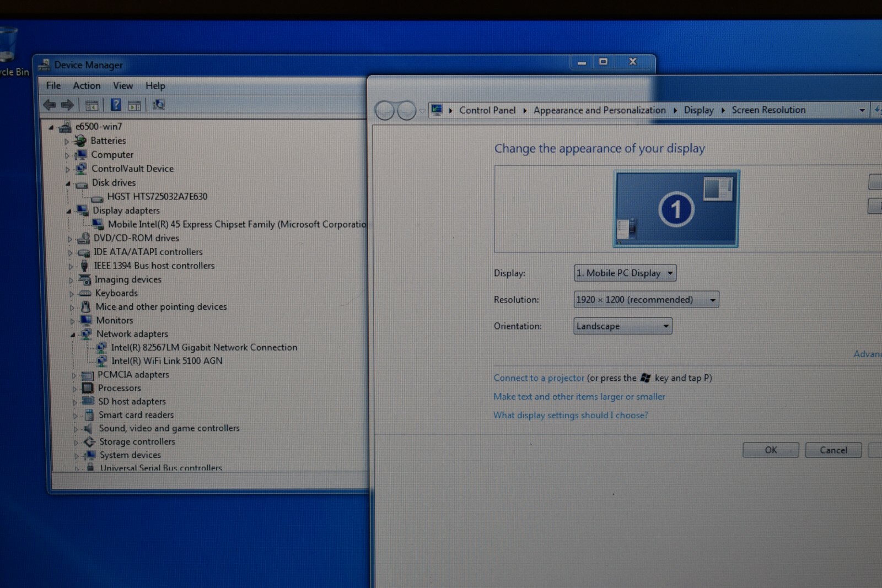Open the Action menu in Device Manager
The width and height of the screenshot is (882, 588).
pyautogui.click(x=87, y=85)
